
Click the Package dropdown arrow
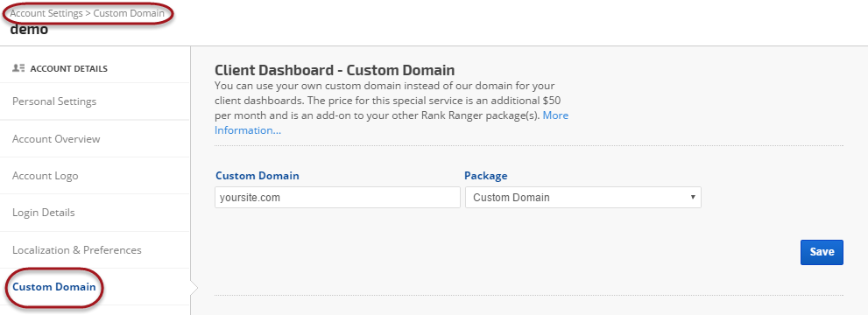[693, 197]
